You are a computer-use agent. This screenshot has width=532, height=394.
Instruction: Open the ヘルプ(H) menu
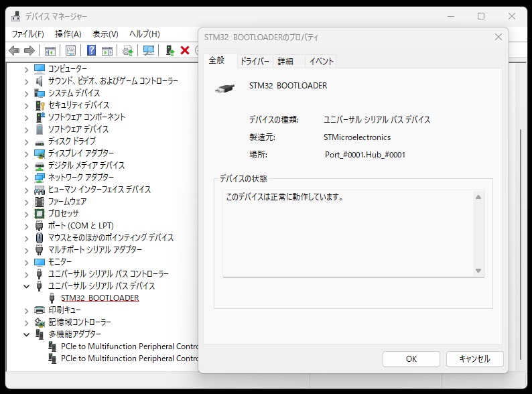click(x=145, y=34)
